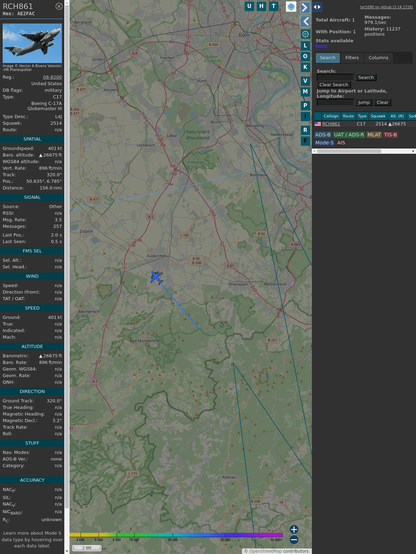The image size is (416, 554).
Task: Focus the Search text field
Action: [x=335, y=77]
